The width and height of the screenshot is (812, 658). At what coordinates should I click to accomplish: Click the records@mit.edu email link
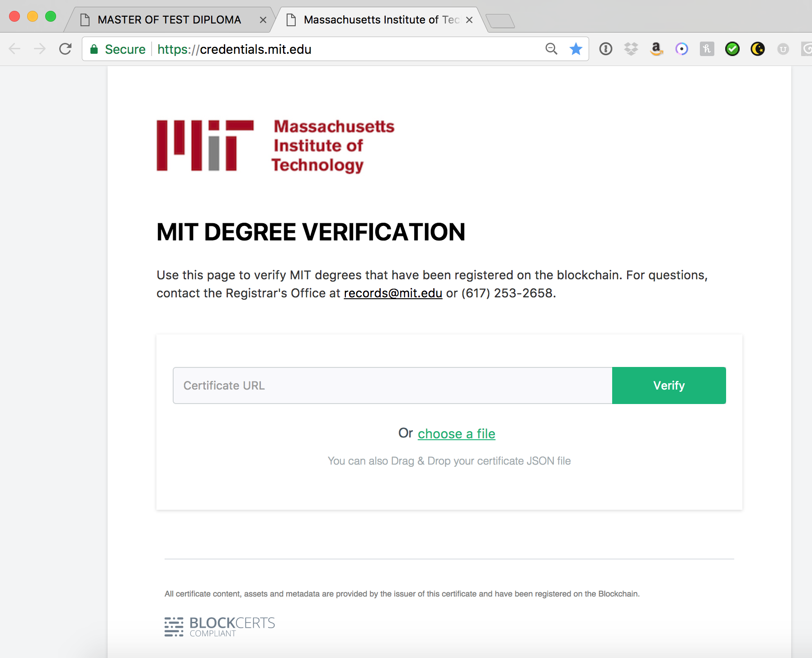click(393, 293)
